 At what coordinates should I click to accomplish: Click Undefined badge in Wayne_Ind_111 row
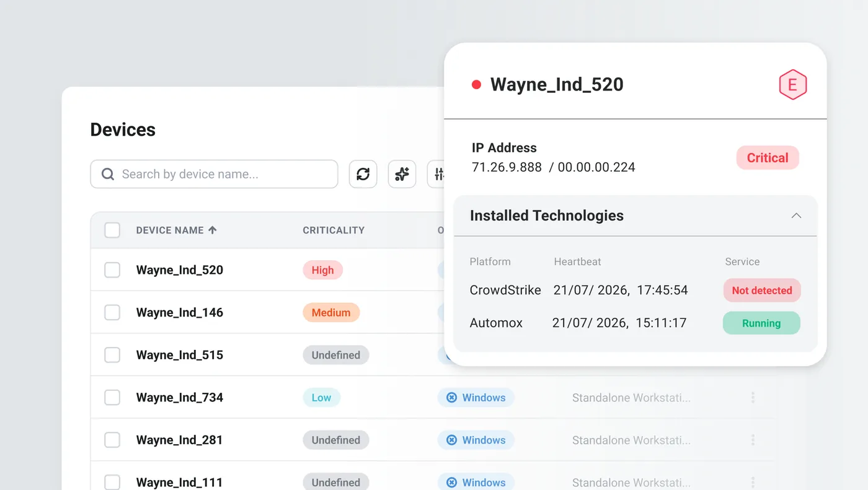(335, 482)
